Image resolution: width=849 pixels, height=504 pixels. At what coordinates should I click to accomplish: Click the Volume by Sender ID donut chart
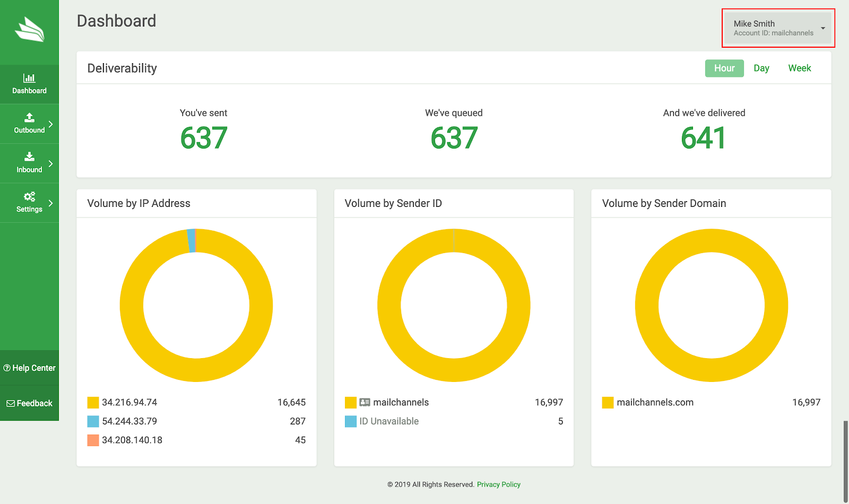coord(454,370)
